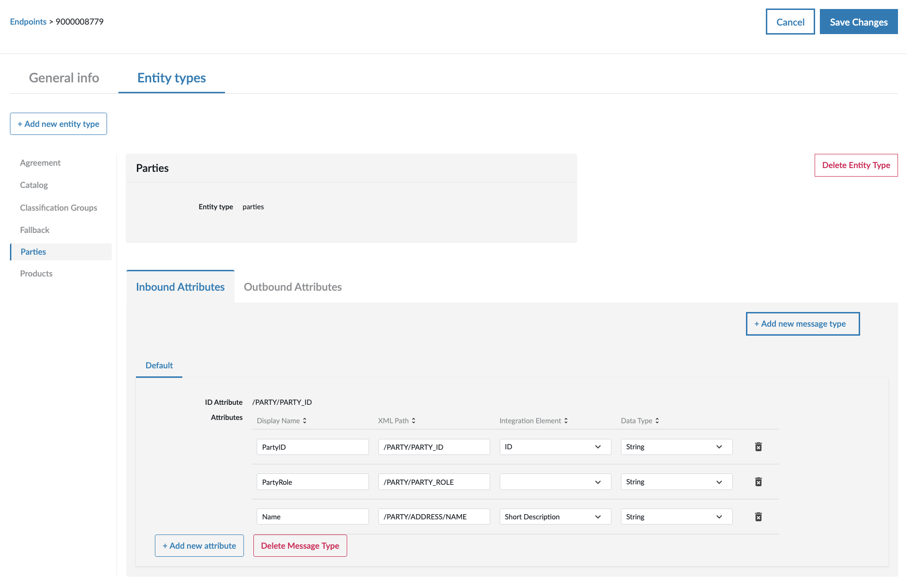
Task: Click Delete Message Type button
Action: [300, 546]
